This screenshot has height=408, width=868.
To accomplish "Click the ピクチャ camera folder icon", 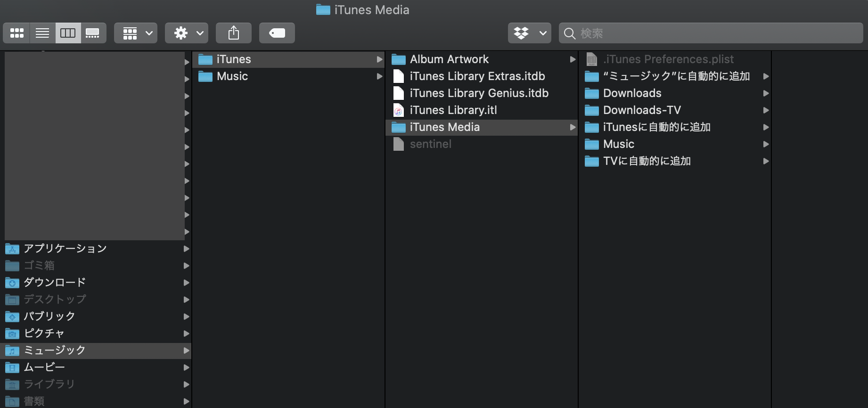I will 12,334.
